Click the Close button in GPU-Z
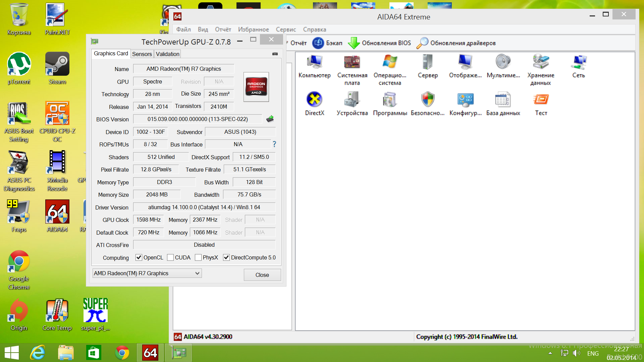Image resolution: width=644 pixels, height=362 pixels. pyautogui.click(x=262, y=275)
